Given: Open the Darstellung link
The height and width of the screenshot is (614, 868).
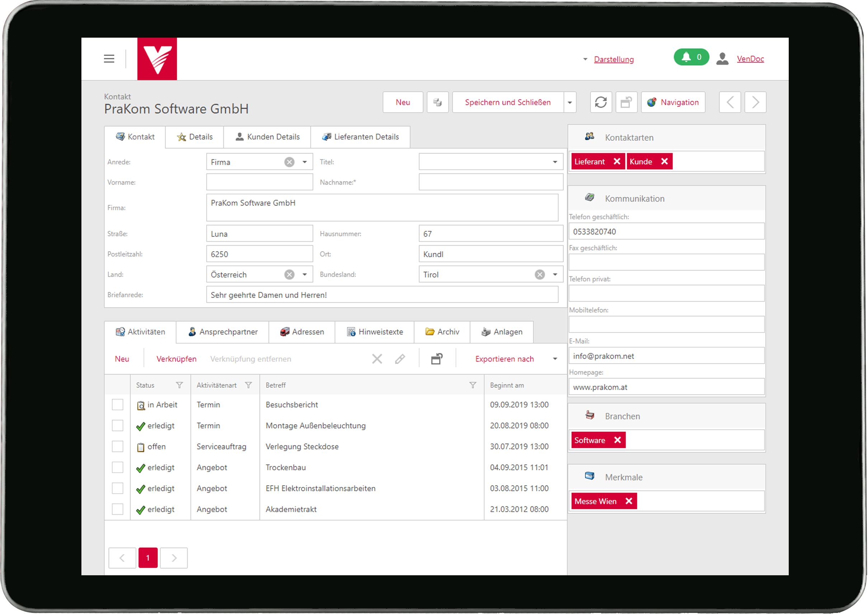Looking at the screenshot, I should click(614, 60).
